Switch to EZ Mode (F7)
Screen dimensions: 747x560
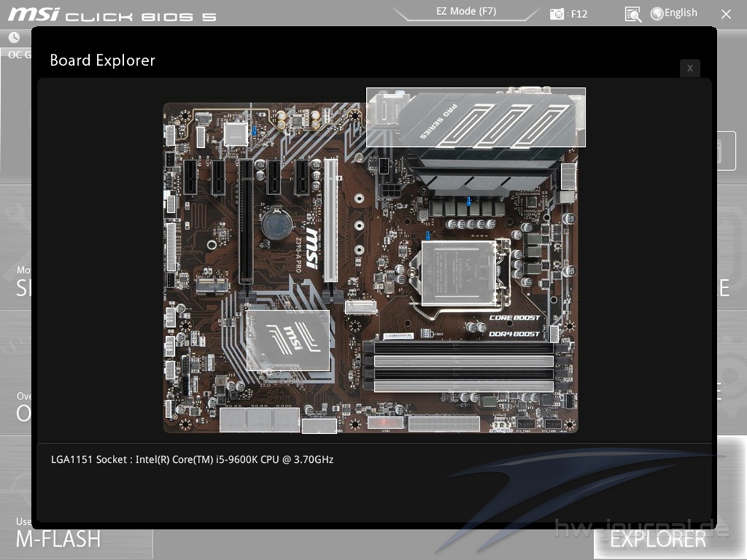[466, 11]
